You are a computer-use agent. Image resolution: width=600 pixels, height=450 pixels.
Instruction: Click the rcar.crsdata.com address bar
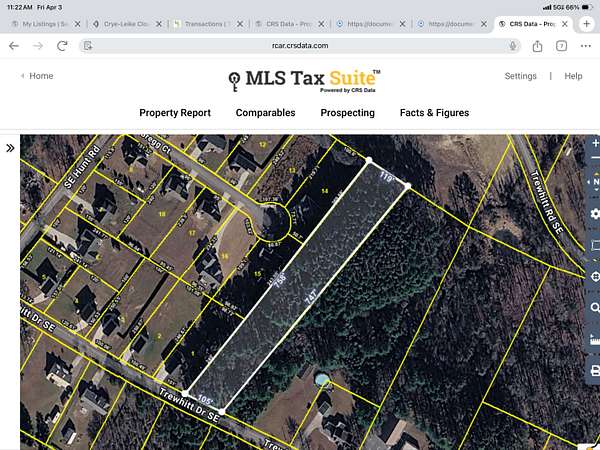[300, 45]
